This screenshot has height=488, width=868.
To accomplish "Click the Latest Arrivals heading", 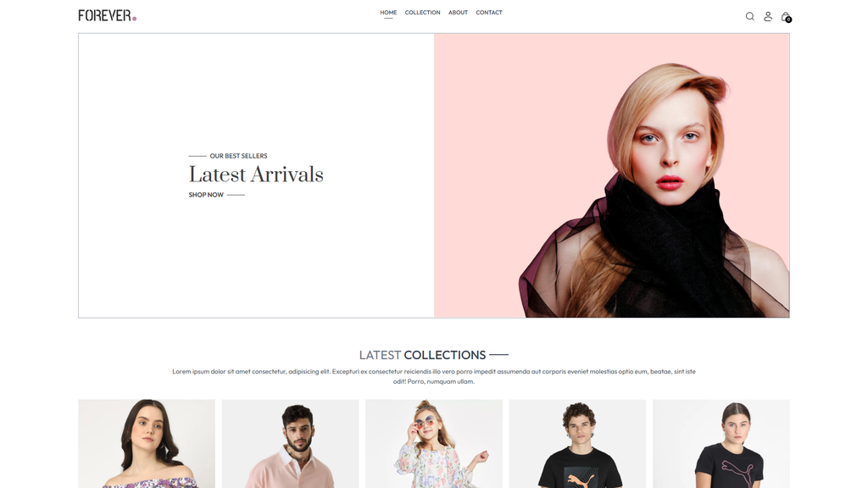I will point(256,175).
